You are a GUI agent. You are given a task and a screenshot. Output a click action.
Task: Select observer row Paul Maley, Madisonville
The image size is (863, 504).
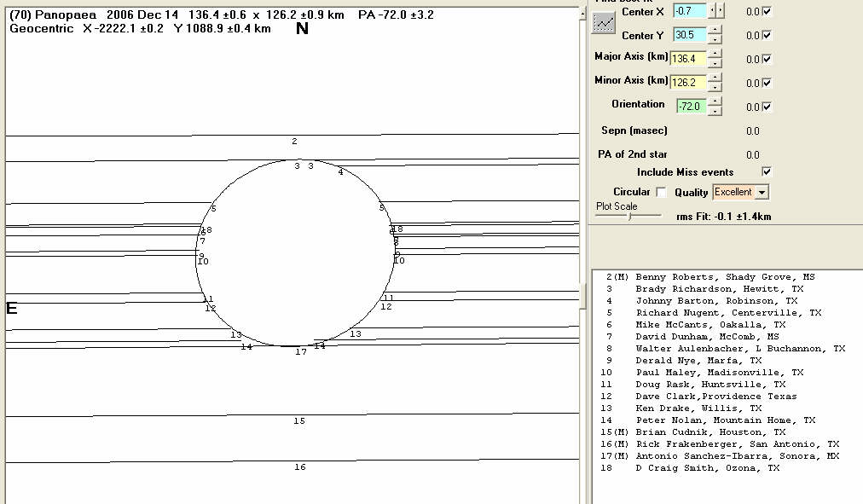click(x=702, y=373)
